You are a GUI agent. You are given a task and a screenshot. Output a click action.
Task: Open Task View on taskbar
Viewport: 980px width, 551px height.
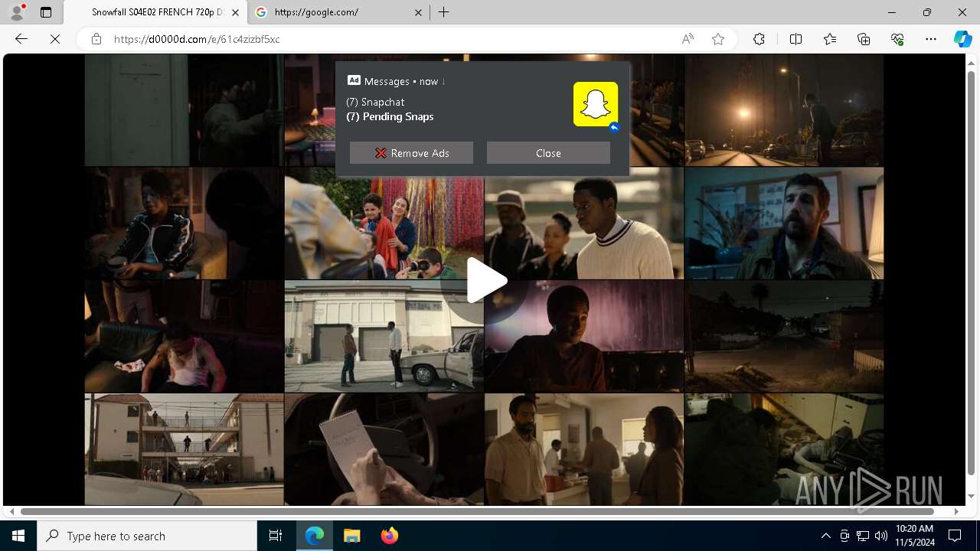click(x=276, y=536)
